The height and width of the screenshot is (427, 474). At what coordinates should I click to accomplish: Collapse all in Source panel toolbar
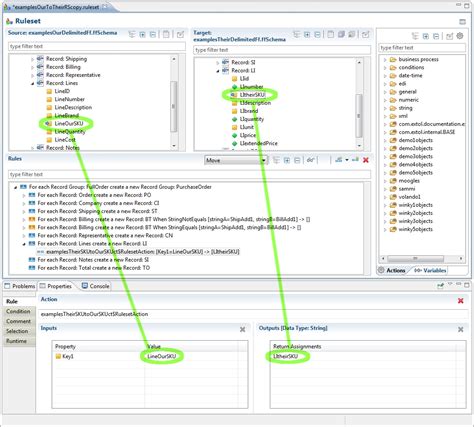coord(153,34)
